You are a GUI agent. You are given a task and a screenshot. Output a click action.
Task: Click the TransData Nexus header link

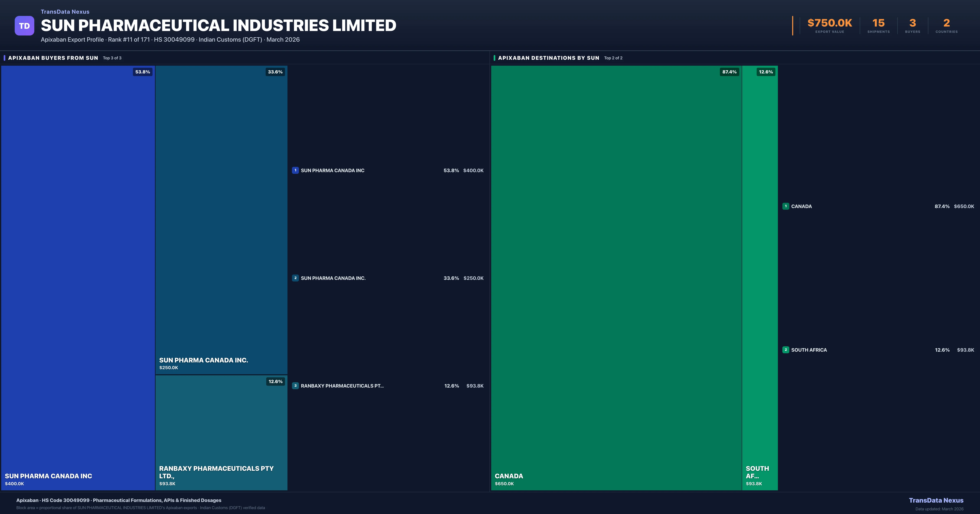pos(65,11)
